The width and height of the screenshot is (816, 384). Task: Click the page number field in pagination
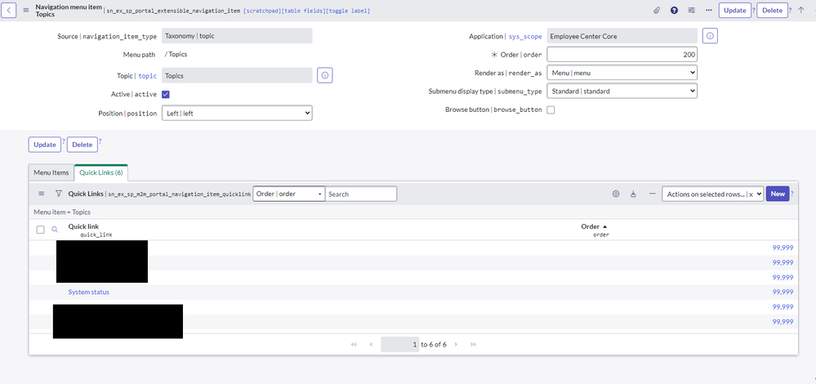(400, 344)
